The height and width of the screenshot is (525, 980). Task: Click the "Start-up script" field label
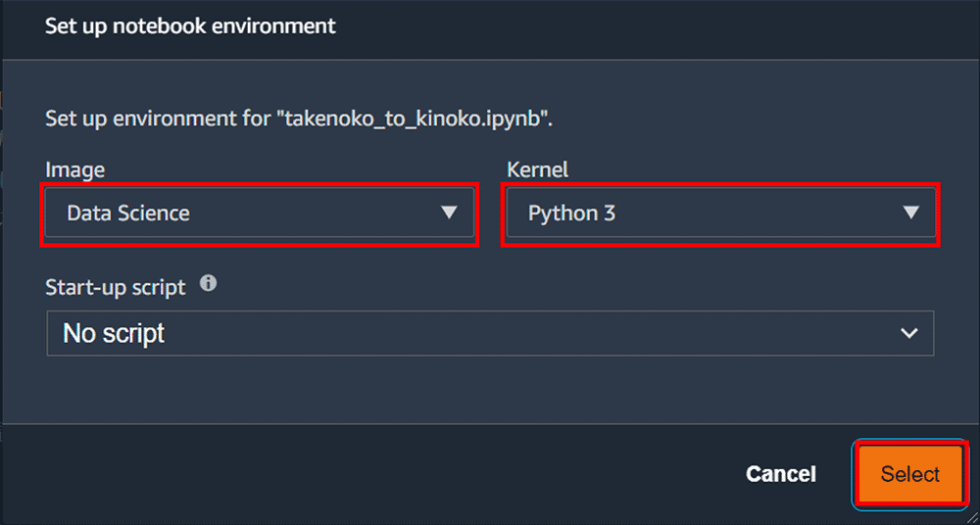point(116,287)
